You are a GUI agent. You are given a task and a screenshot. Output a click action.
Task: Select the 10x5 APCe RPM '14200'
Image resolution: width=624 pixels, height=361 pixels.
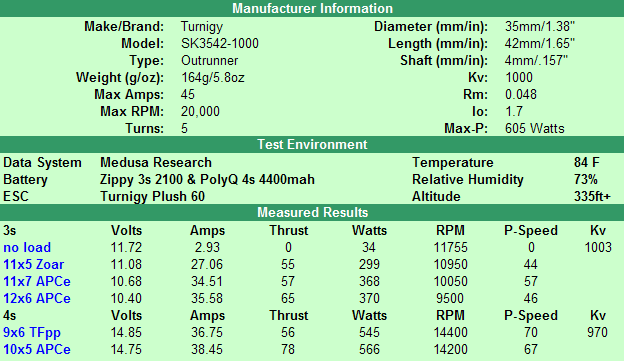tap(450, 349)
